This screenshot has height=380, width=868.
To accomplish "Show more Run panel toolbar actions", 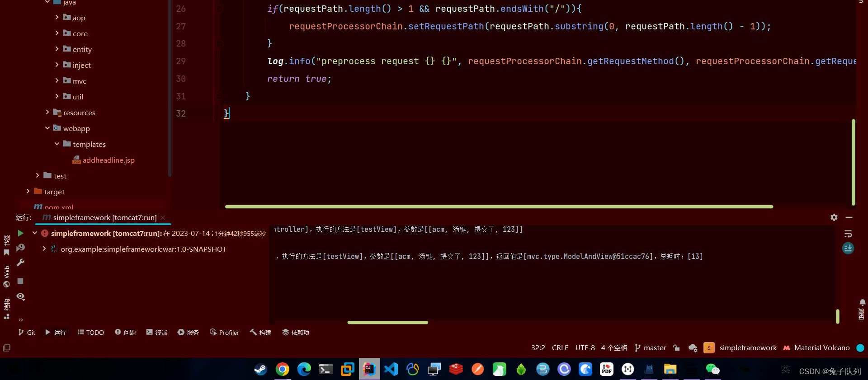I will click(x=20, y=319).
